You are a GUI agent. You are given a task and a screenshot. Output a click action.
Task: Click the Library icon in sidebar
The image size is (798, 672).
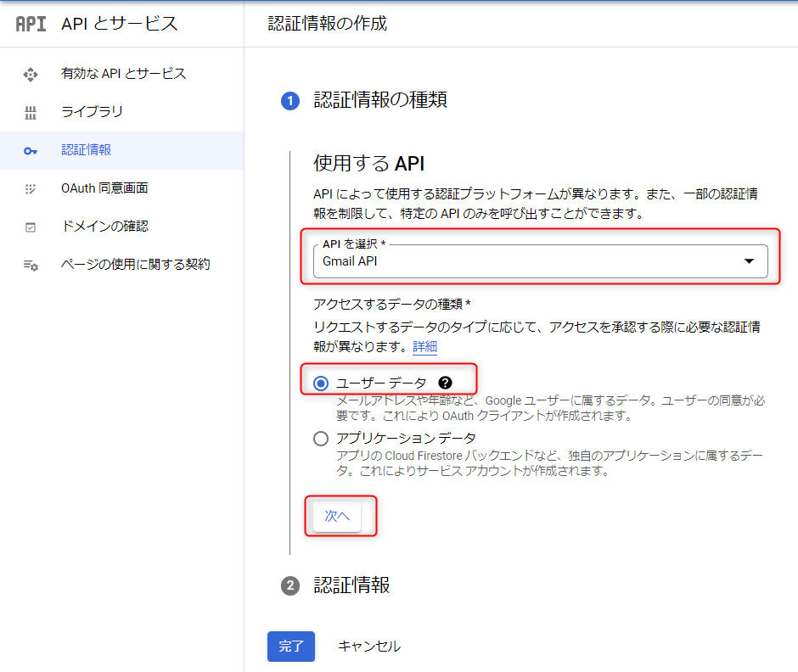click(31, 113)
